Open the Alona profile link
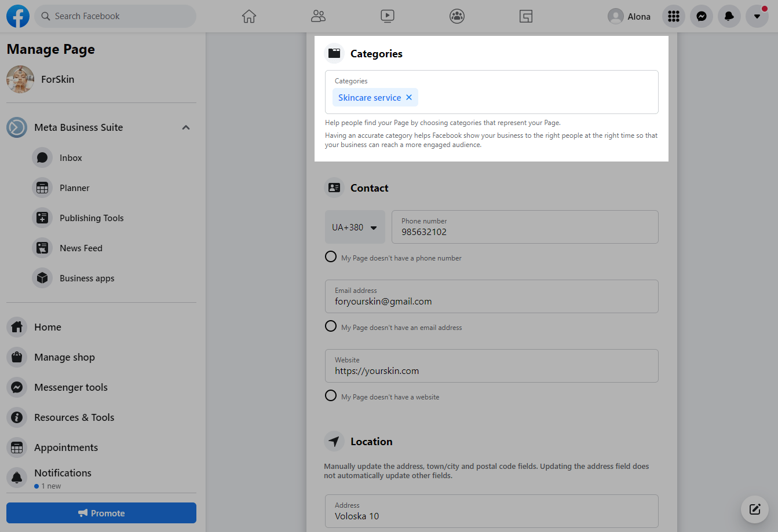Viewport: 778px width, 532px height. click(630, 16)
